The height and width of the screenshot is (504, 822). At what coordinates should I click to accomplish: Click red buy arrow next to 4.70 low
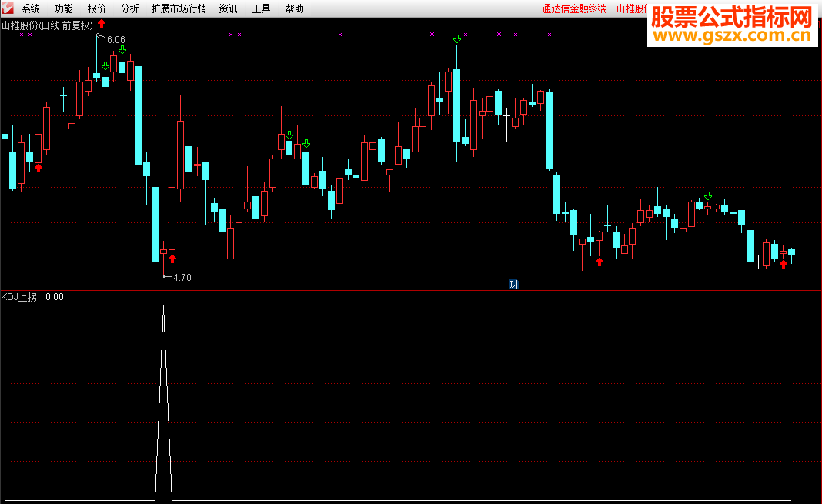pos(172,259)
